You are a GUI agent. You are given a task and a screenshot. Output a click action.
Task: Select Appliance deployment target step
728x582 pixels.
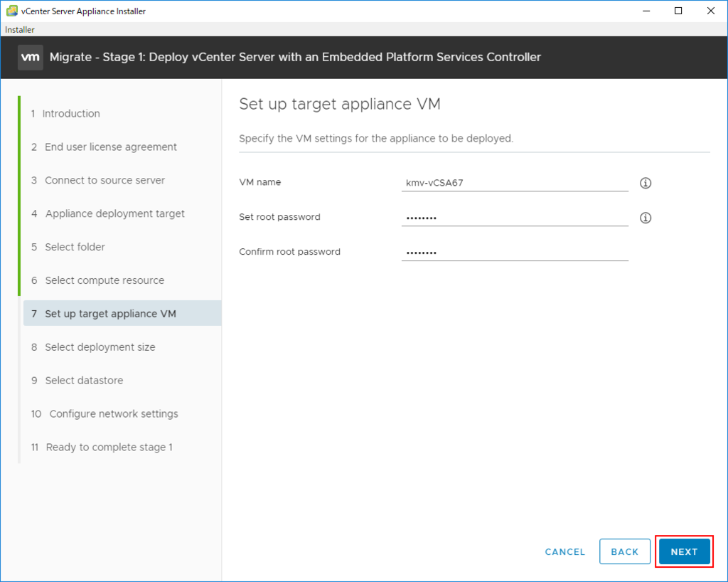tap(114, 214)
